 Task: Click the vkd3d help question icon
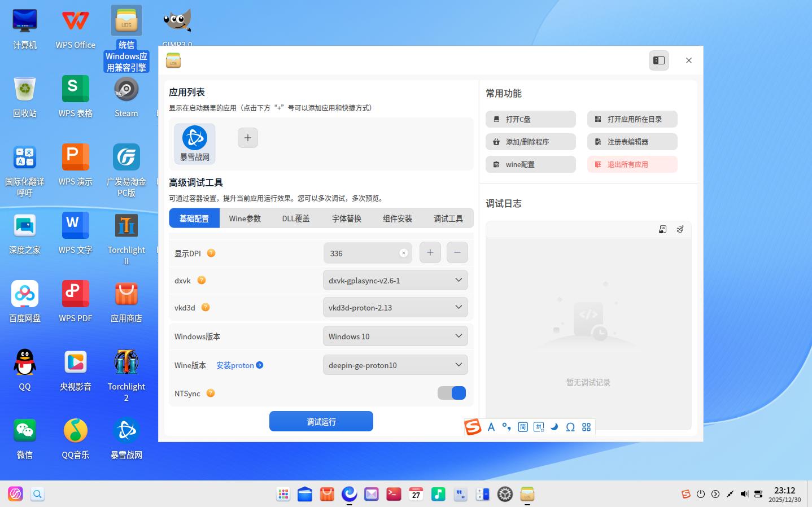point(206,307)
